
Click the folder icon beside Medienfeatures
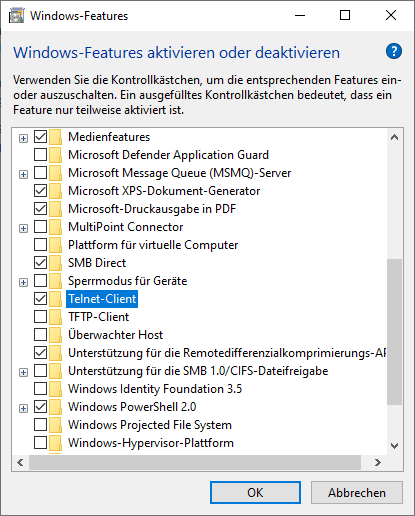56,137
